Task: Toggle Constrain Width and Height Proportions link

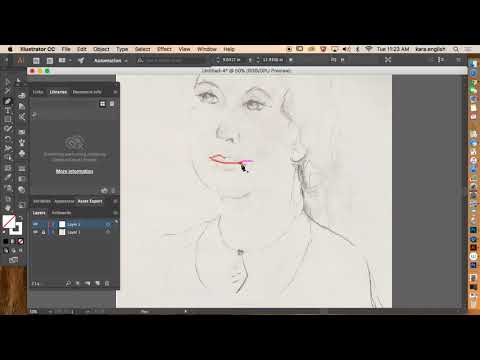Action: (x=250, y=60)
